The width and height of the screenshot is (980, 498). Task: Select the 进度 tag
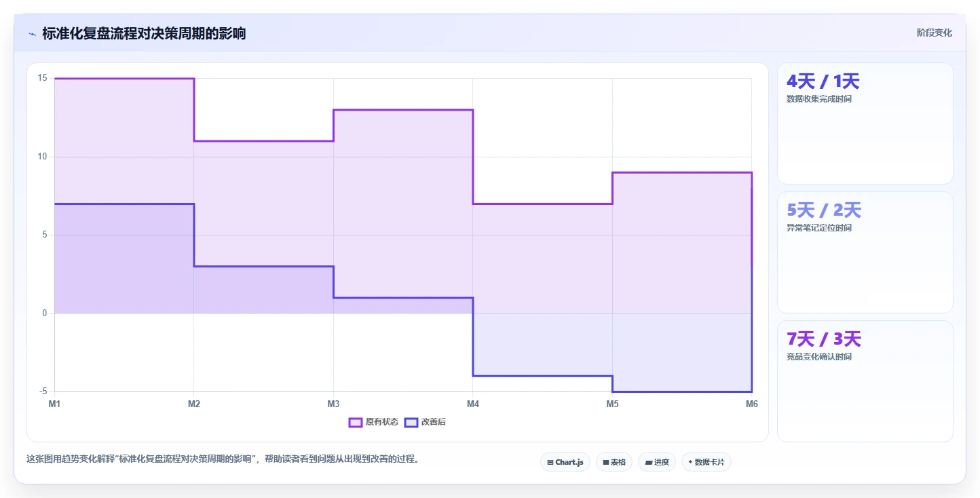coord(657,462)
